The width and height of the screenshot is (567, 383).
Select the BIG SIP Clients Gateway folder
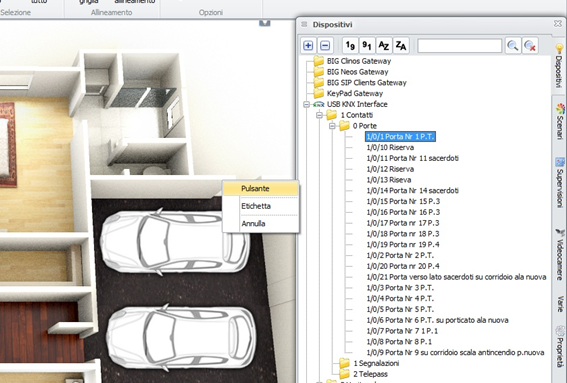[366, 83]
